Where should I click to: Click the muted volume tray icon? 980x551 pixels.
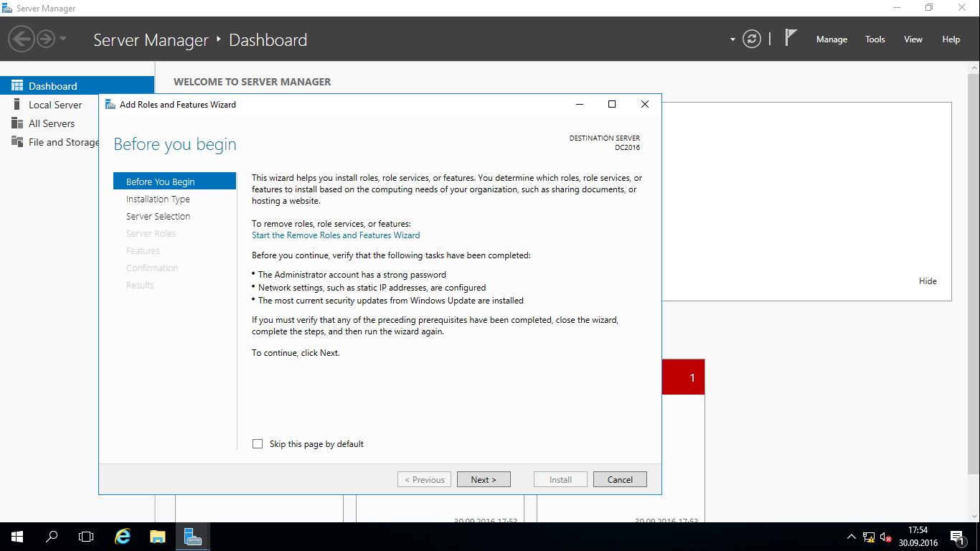[886, 537]
